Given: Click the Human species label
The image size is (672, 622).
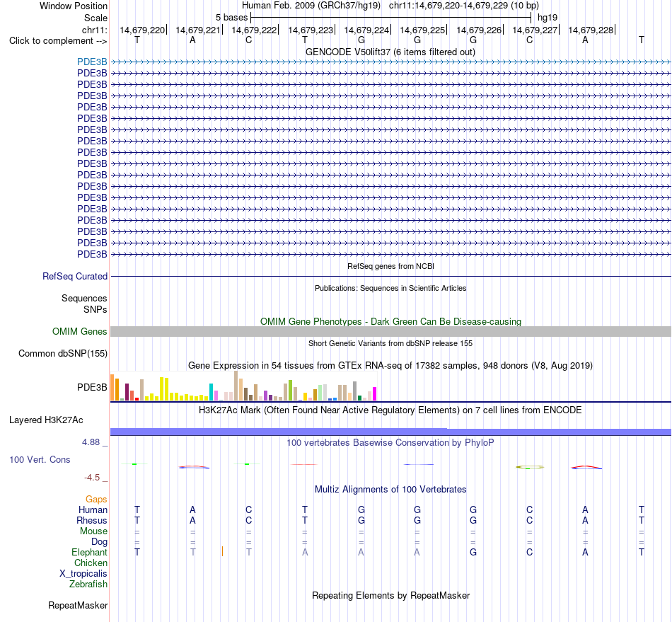Looking at the screenshot, I should (x=93, y=509).
